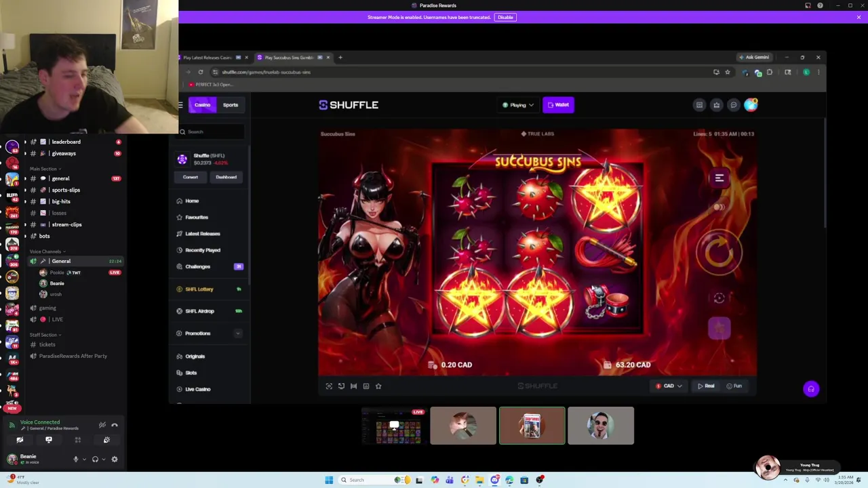Open Latest Releases in sidebar

click(202, 234)
